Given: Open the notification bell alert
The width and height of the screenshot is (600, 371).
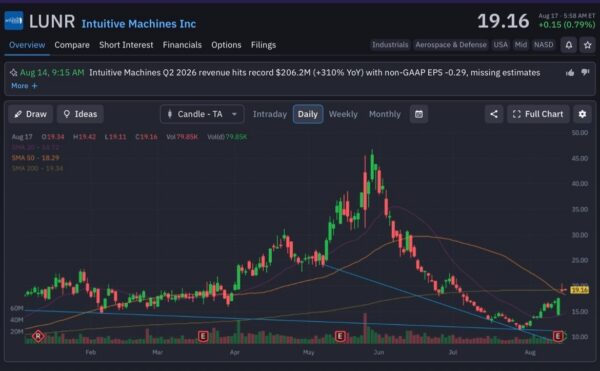Looking at the screenshot, I should (569, 45).
